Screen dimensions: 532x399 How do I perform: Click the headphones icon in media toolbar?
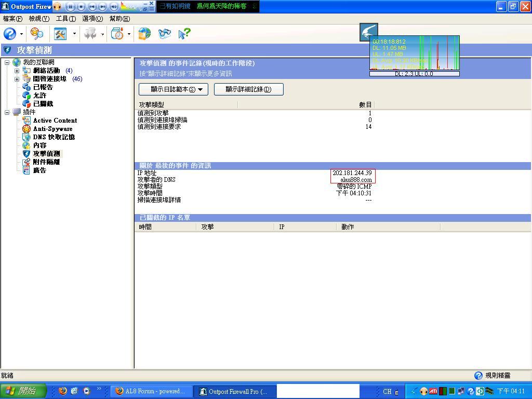click(57, 6)
